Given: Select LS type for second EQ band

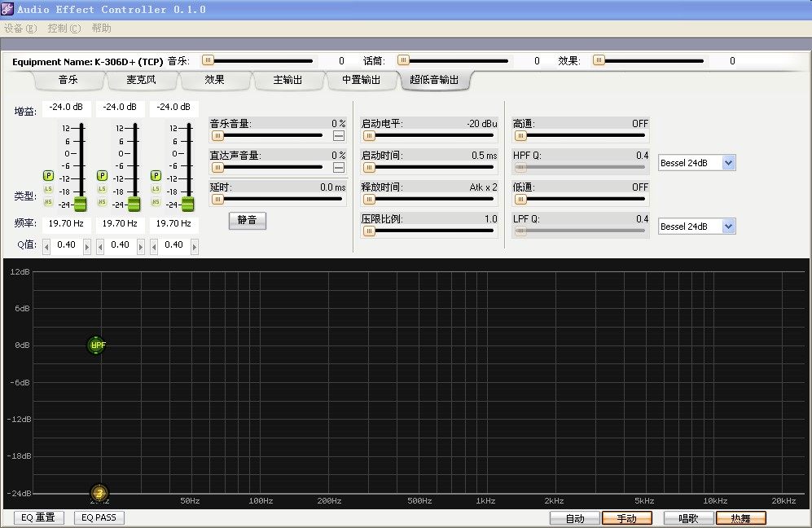Looking at the screenshot, I should coord(102,189).
